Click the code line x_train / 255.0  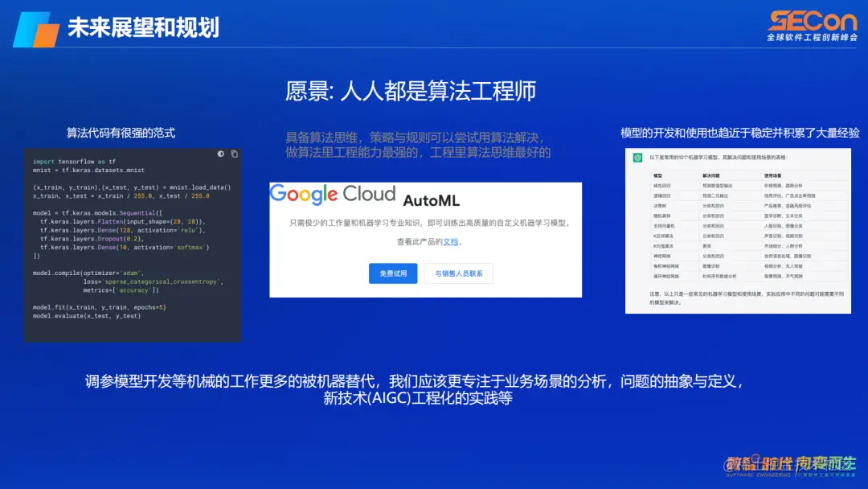(x=121, y=196)
